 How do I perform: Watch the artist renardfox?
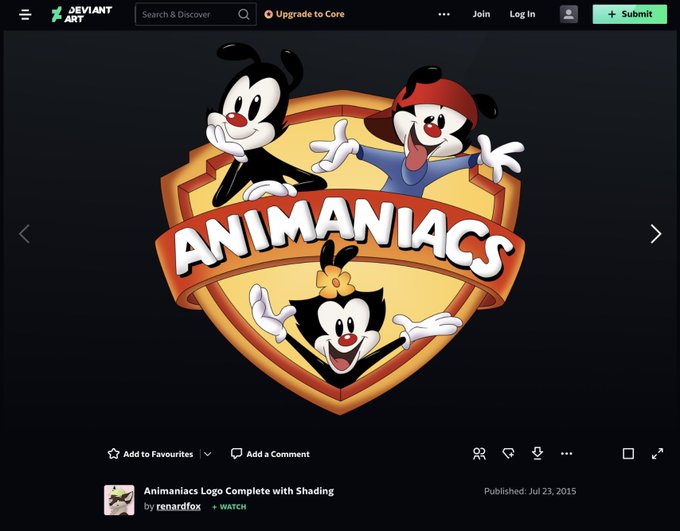click(229, 507)
